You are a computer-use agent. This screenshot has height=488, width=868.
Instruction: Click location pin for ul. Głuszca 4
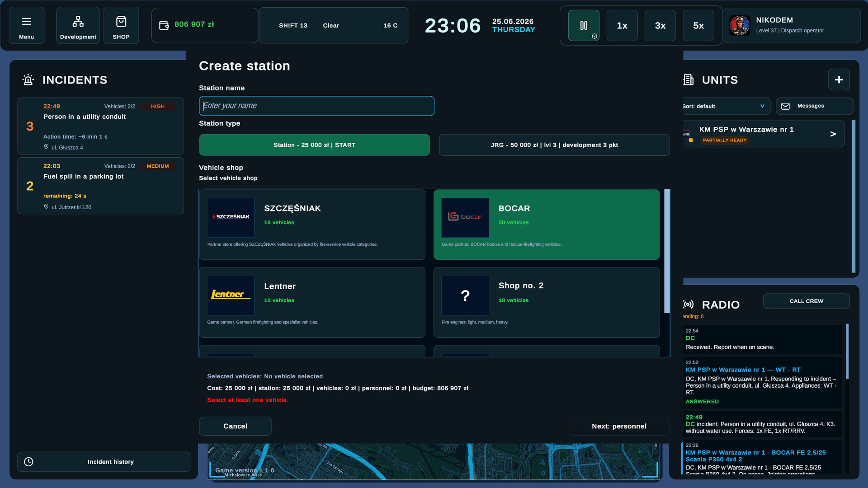pyautogui.click(x=46, y=147)
